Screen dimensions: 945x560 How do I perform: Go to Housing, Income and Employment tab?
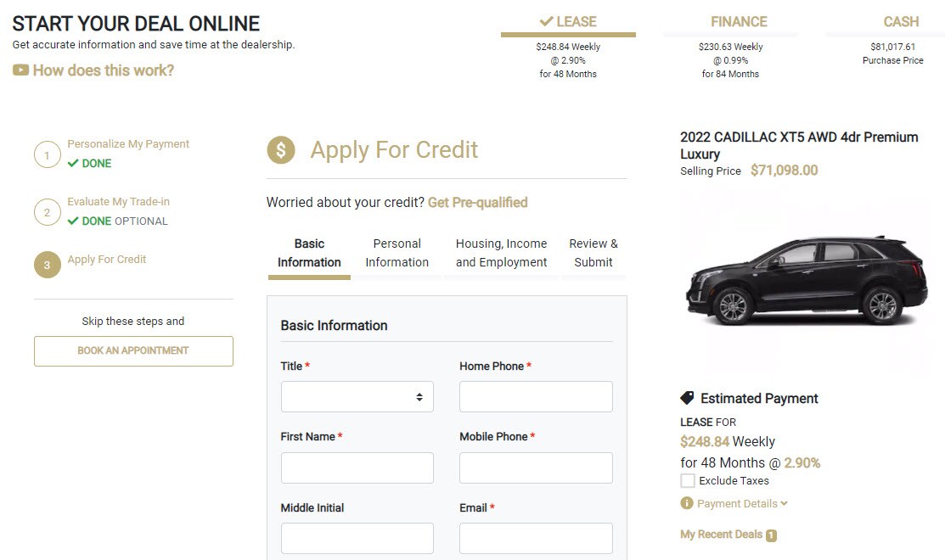502,254
